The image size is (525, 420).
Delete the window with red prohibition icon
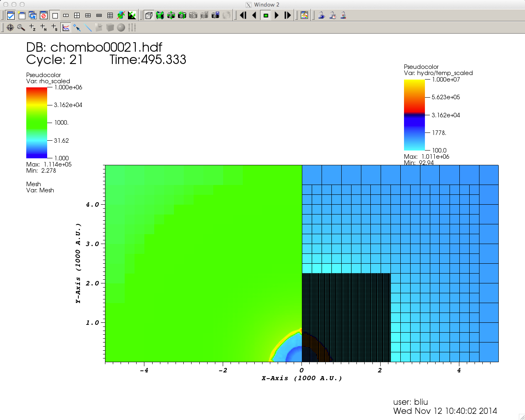(x=44, y=16)
